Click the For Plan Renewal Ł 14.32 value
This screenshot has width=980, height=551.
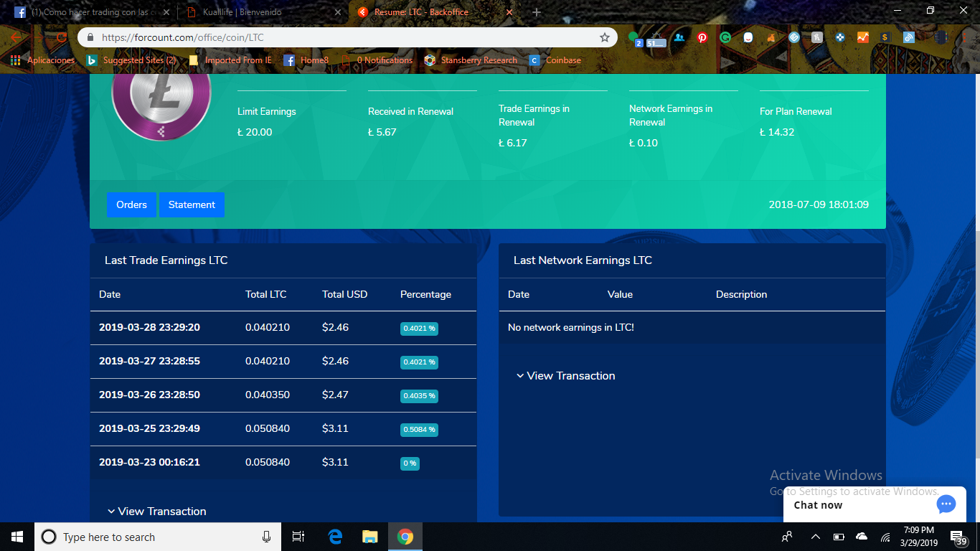click(x=777, y=132)
